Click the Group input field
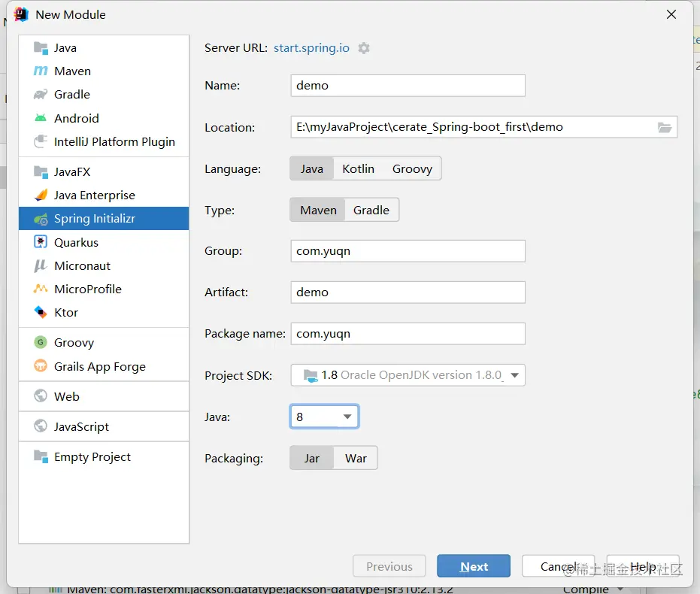Screen dimensions: 700x594 click(408, 251)
